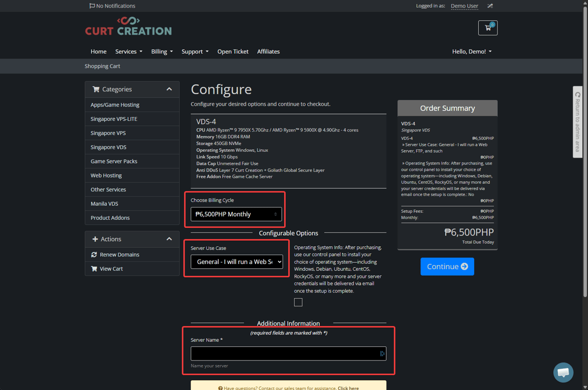This screenshot has height=390, width=588.
Task: Click the Curt Creation logo
Action: 128,26
